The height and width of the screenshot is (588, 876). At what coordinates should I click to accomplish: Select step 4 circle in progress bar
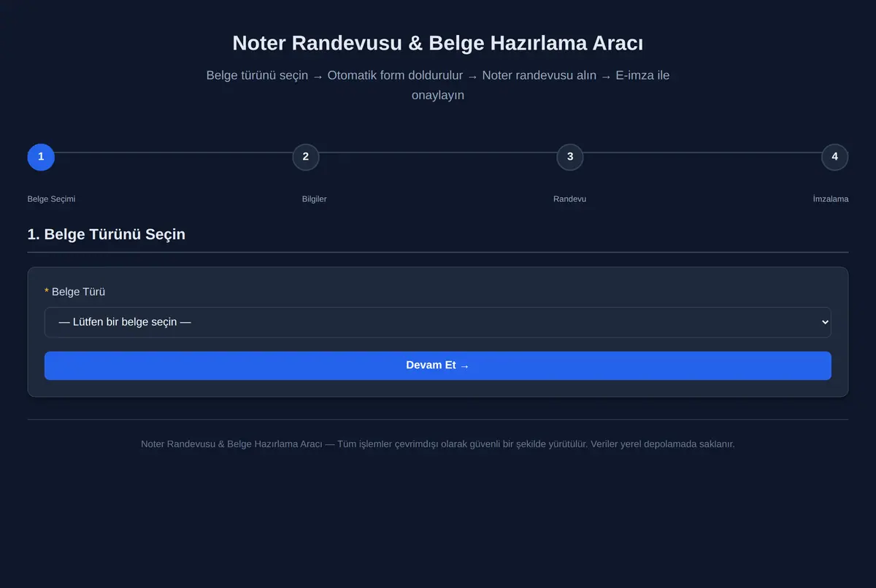pyautogui.click(x=834, y=157)
